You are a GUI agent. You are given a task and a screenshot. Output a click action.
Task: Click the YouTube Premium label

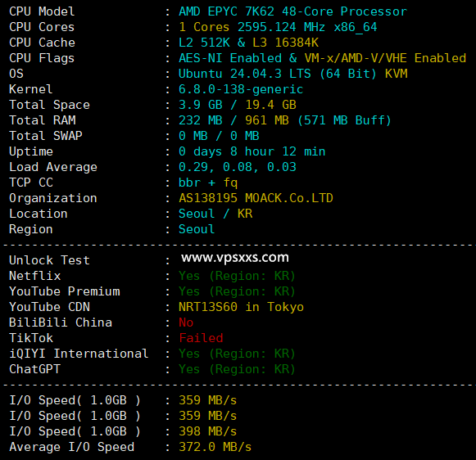pyautogui.click(x=65, y=291)
